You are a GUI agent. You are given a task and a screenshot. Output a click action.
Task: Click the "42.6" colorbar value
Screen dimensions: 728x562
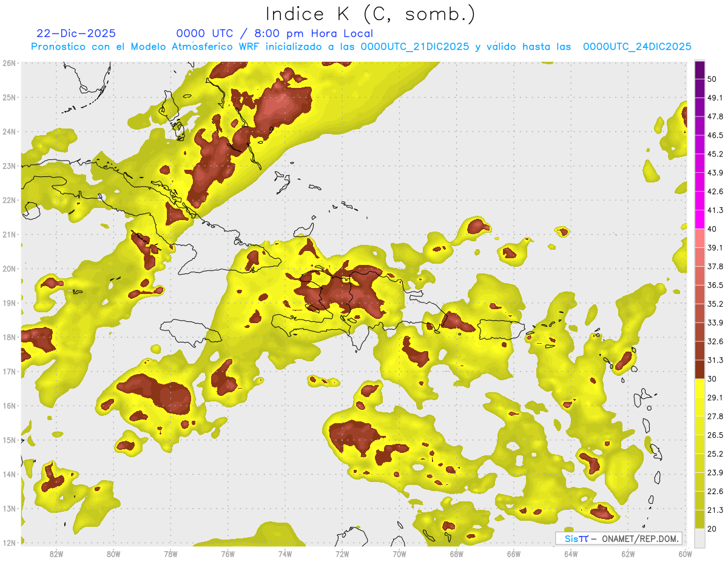pos(715,192)
